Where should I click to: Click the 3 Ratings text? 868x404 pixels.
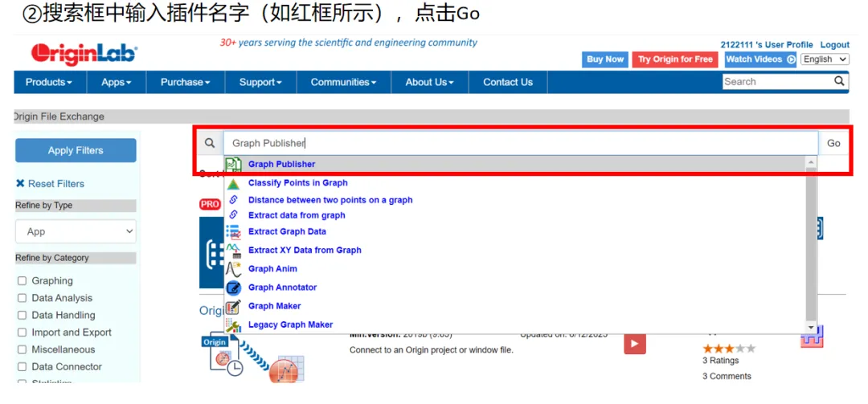[x=721, y=361]
